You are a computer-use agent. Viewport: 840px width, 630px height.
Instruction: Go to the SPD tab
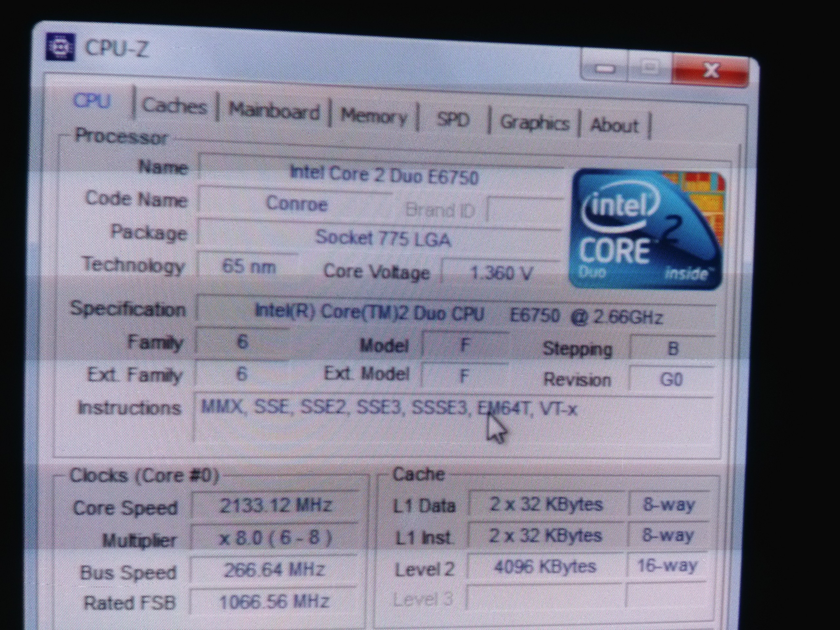(453, 120)
